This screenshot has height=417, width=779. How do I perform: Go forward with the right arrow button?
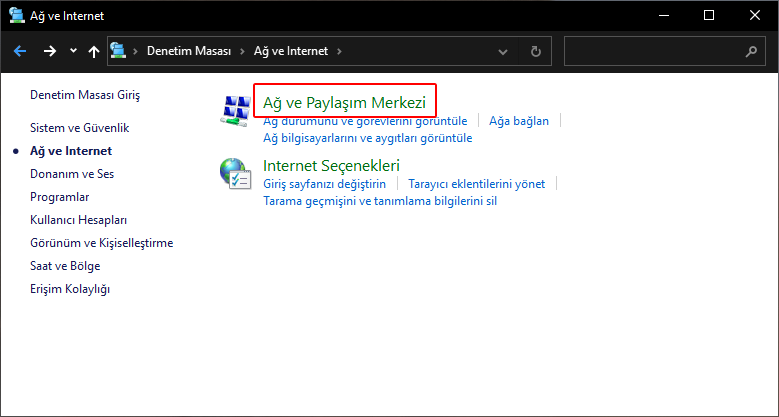(x=49, y=51)
